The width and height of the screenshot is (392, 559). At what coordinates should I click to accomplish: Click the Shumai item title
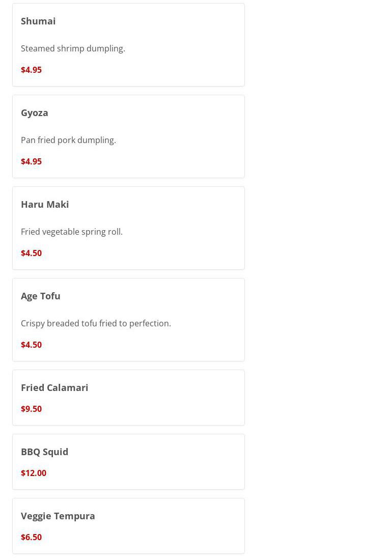tap(38, 21)
